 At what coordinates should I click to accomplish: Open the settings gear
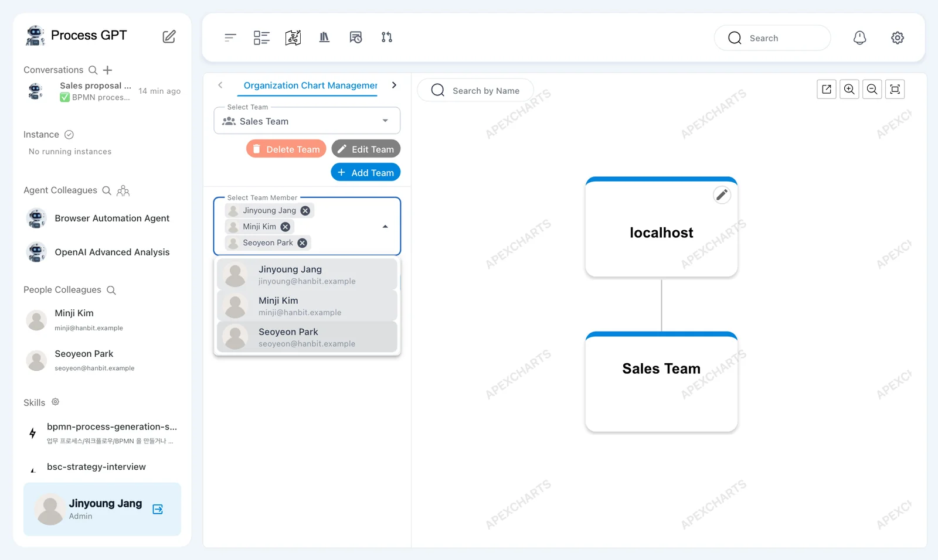coord(898,38)
